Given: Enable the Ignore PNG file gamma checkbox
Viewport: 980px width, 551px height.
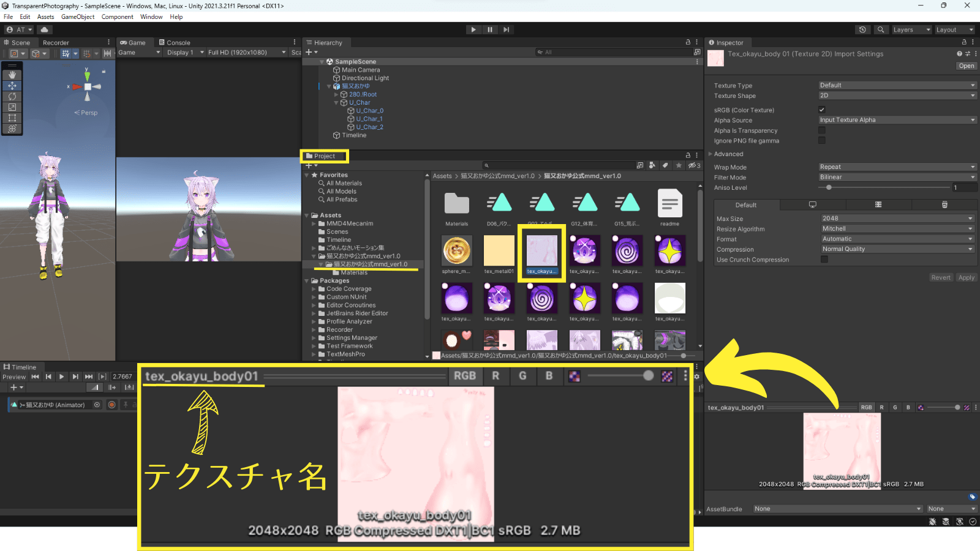Looking at the screenshot, I should coord(822,140).
